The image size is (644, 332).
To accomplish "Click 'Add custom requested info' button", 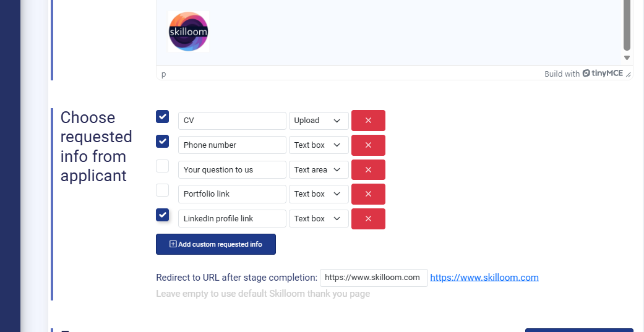I will click(x=215, y=244).
